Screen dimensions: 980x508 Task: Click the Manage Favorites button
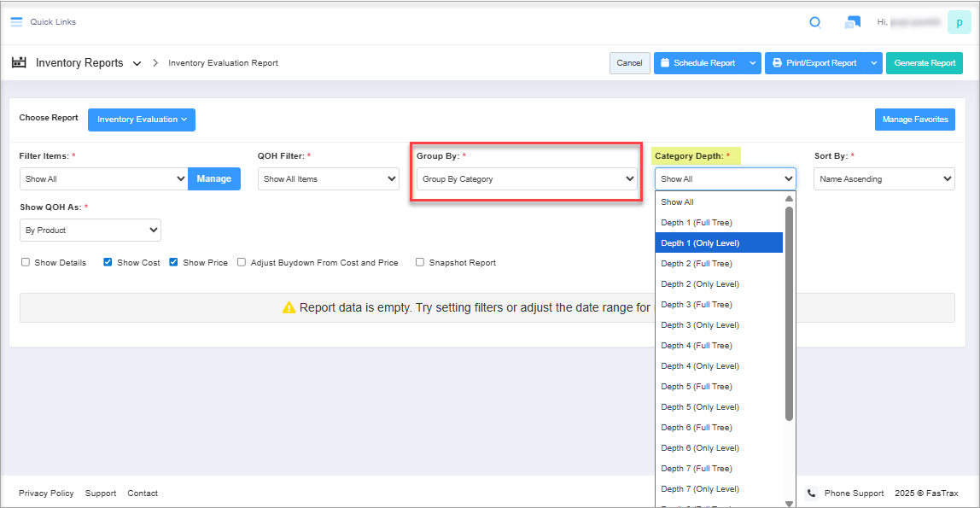(914, 120)
